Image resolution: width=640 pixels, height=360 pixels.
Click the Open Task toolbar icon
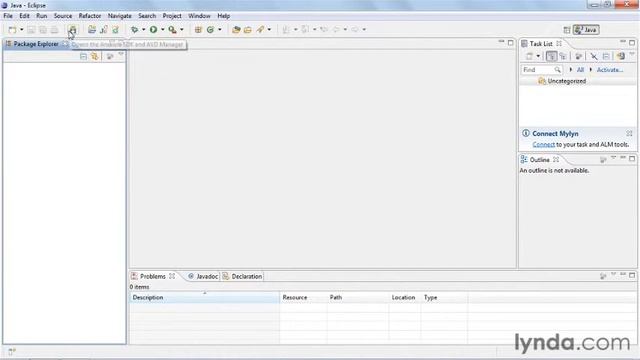[x=248, y=30]
